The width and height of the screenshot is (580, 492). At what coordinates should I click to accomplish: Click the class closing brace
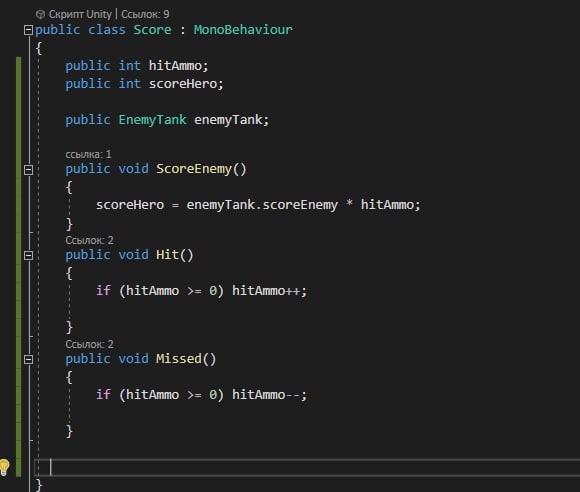39,485
